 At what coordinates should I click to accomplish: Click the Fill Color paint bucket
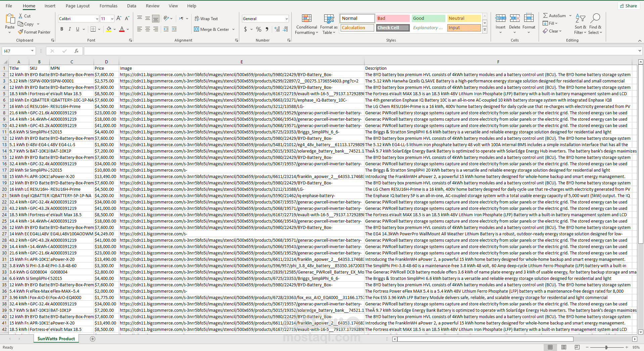tap(109, 29)
